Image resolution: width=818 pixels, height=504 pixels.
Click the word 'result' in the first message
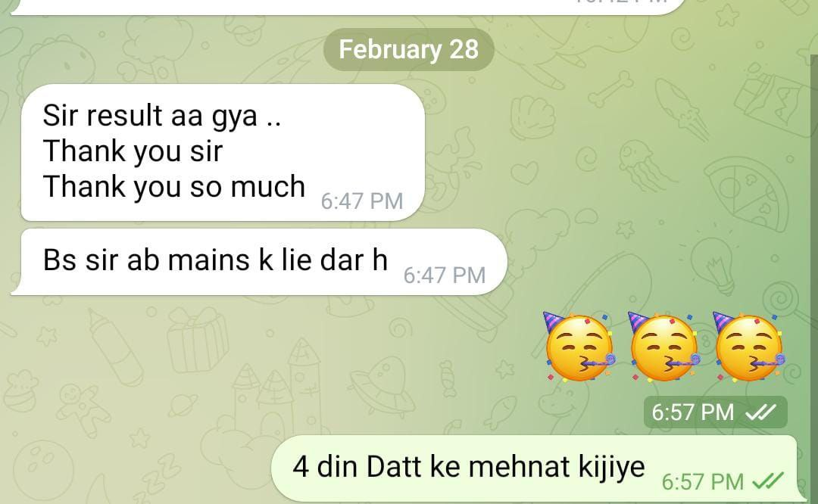coord(124,115)
